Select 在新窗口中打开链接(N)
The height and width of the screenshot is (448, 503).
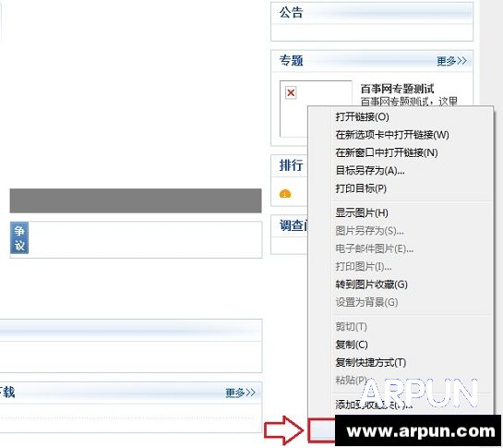(387, 152)
